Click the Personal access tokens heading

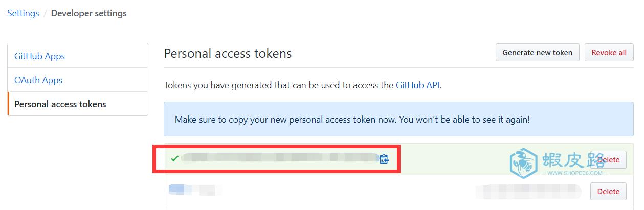(x=228, y=53)
